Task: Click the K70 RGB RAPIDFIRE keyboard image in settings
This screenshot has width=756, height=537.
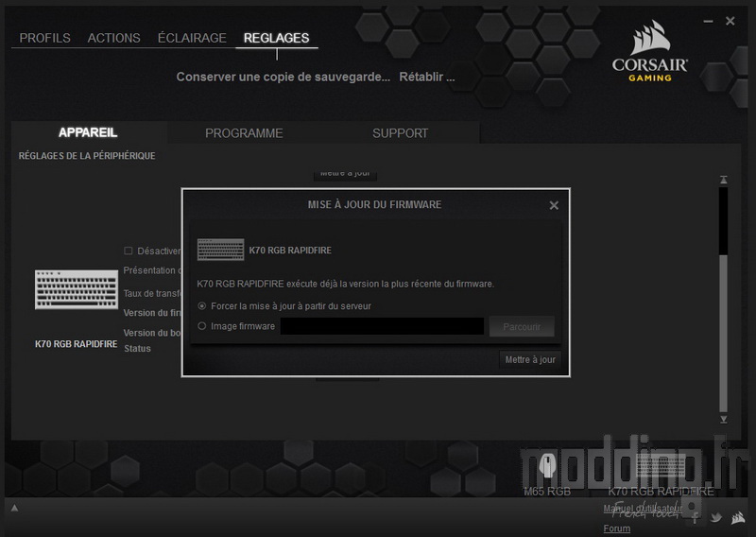Action: (77, 289)
